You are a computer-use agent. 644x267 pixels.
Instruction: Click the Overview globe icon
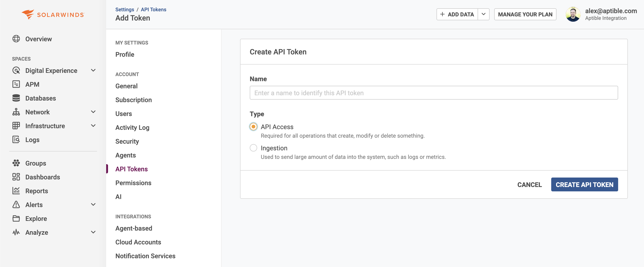[x=16, y=39]
